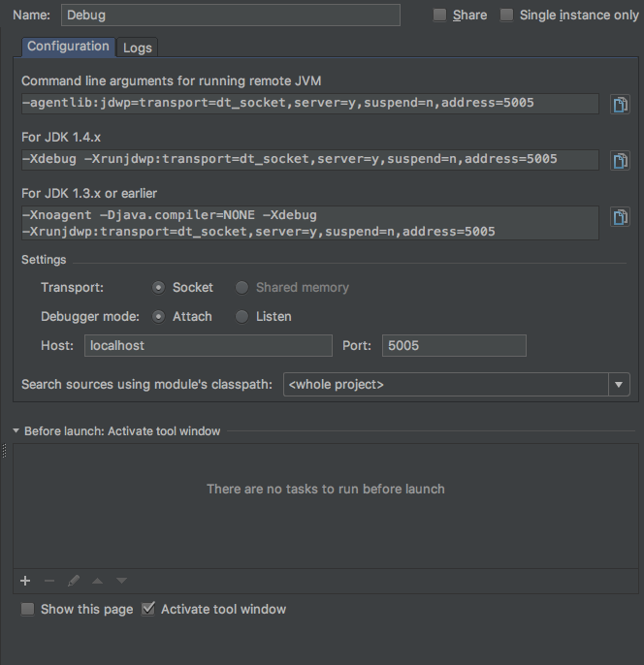Check the Single instance only option

[507, 16]
